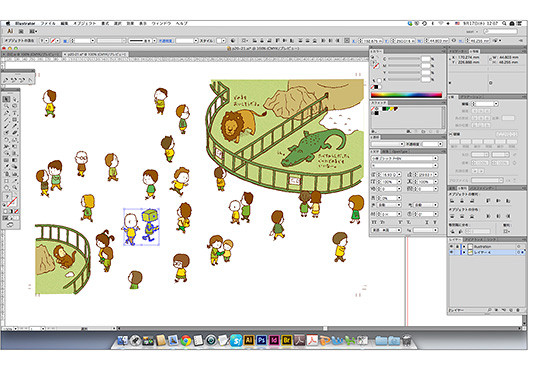Select the Rotate tool
This screenshot has width=546, height=365.
[x=6, y=140]
